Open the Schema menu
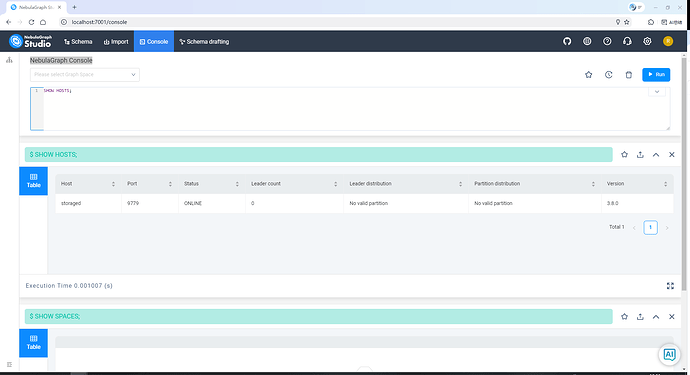 (78, 41)
